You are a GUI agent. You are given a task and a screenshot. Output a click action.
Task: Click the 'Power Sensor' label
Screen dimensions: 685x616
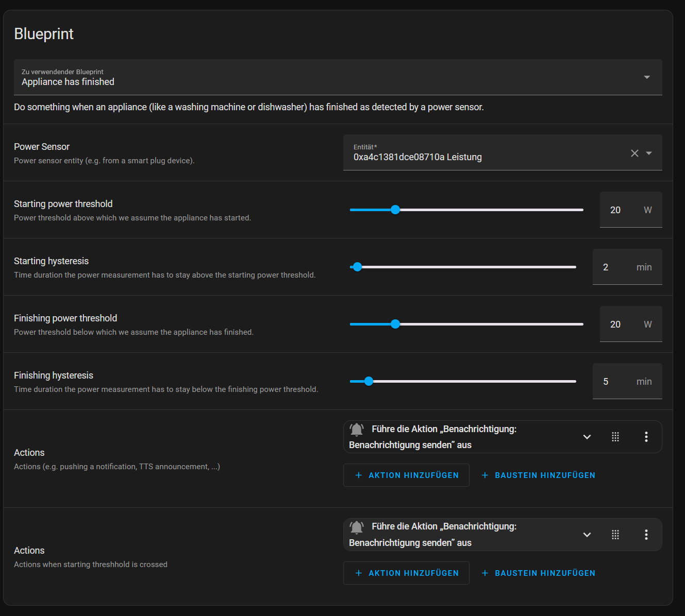pyautogui.click(x=42, y=147)
